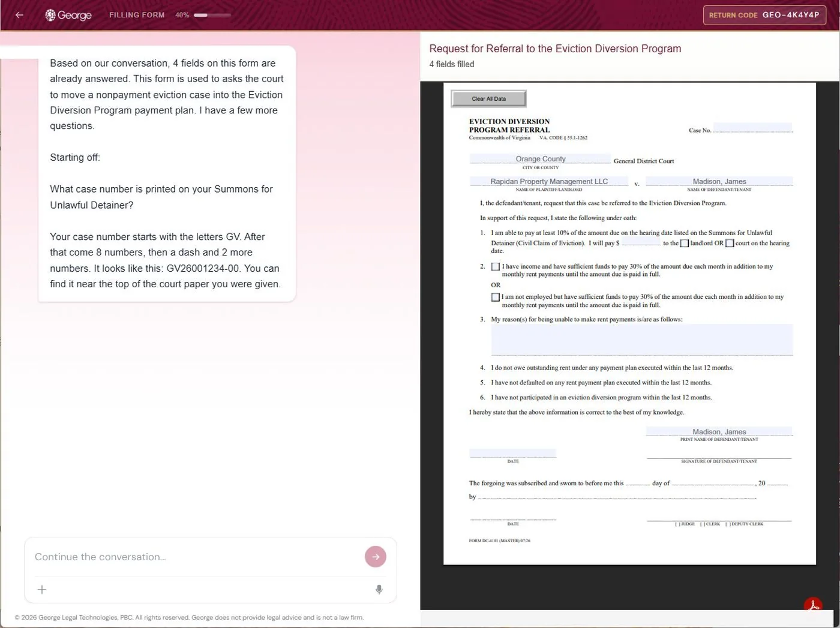Screen dimensions: 840x628
Task: Tick the 'I am not employed' checkbox
Action: 496,297
